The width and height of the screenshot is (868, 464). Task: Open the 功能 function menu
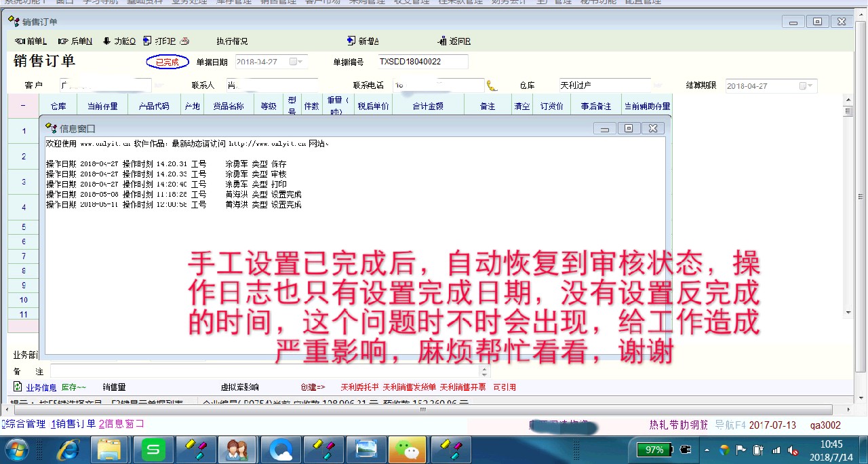(119, 41)
